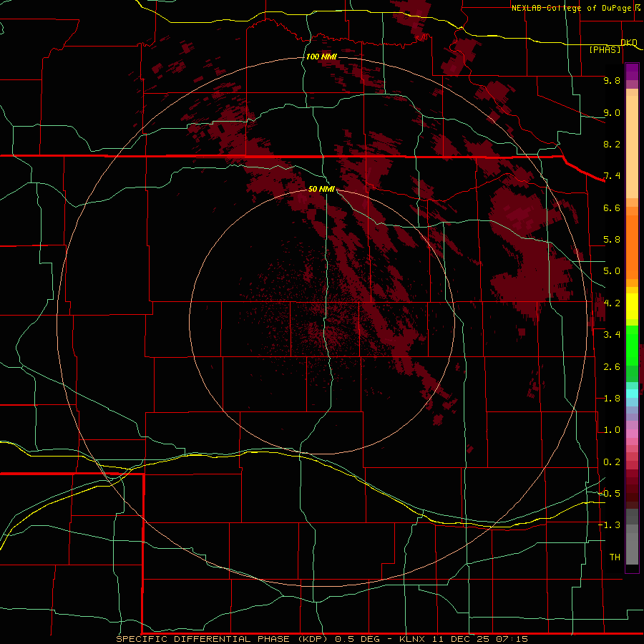644x644 pixels.
Task: Pick the bright green band of the color bar
Action: coord(632,345)
